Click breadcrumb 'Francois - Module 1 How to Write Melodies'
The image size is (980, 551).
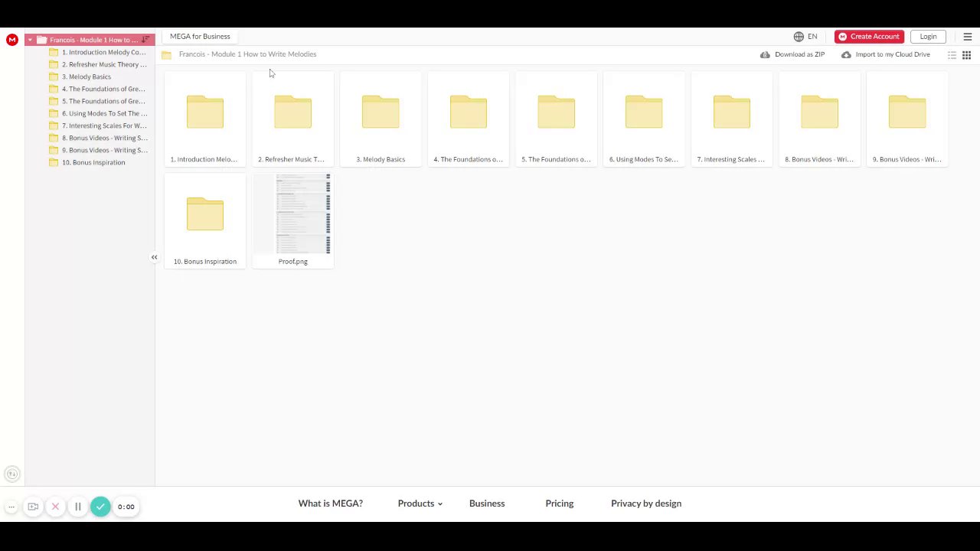click(x=247, y=54)
